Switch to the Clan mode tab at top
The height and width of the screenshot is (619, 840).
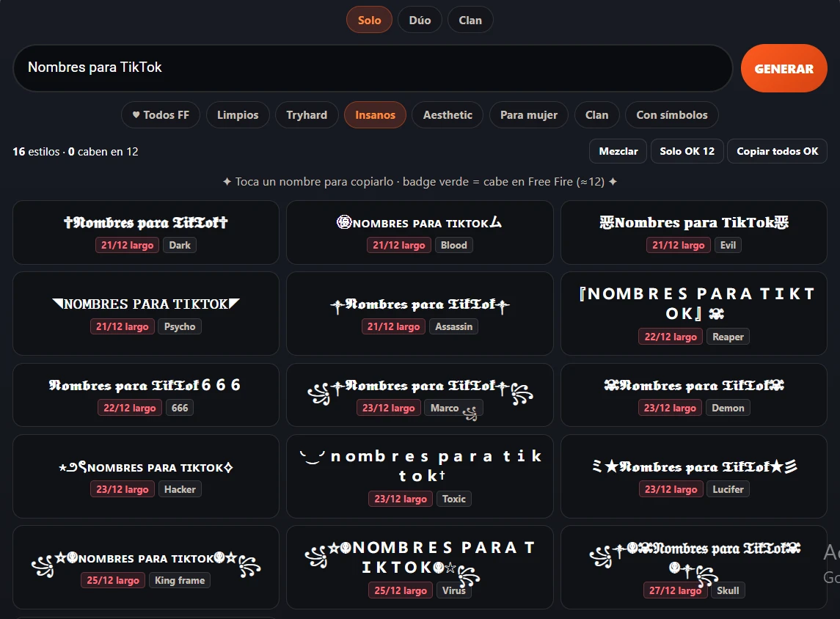pos(470,20)
